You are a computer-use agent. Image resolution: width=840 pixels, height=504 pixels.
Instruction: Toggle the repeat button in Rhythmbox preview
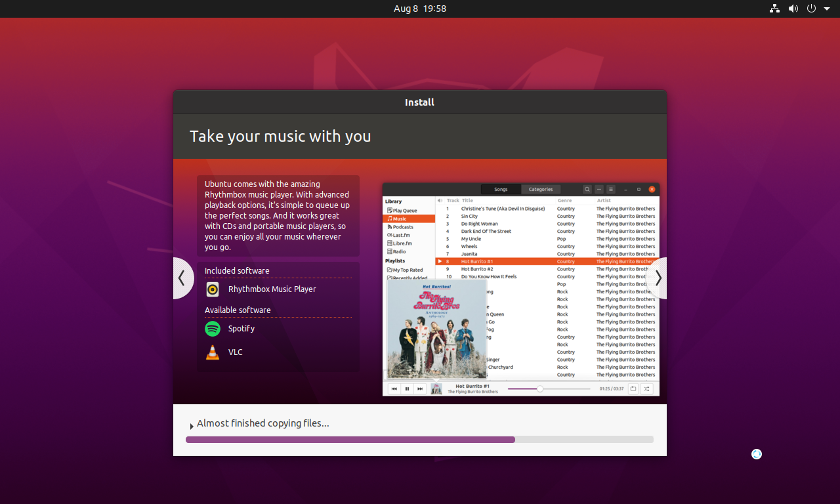tap(633, 388)
